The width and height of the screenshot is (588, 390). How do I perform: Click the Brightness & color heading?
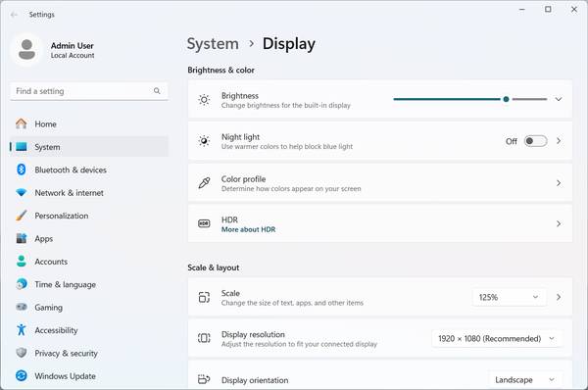click(x=220, y=70)
